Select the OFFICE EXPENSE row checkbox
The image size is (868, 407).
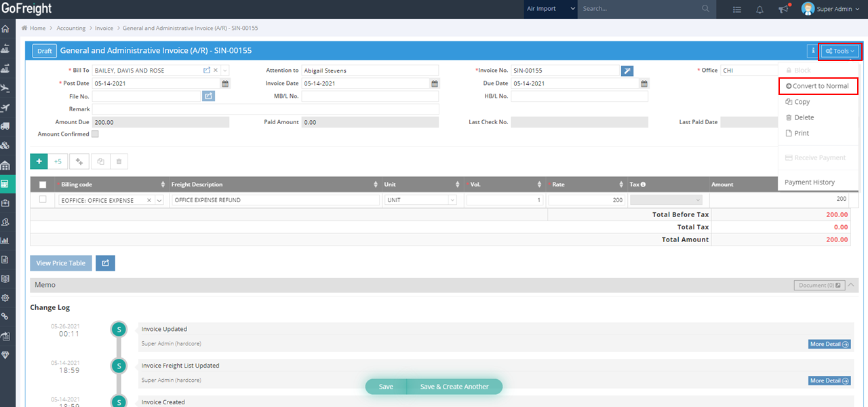(43, 199)
